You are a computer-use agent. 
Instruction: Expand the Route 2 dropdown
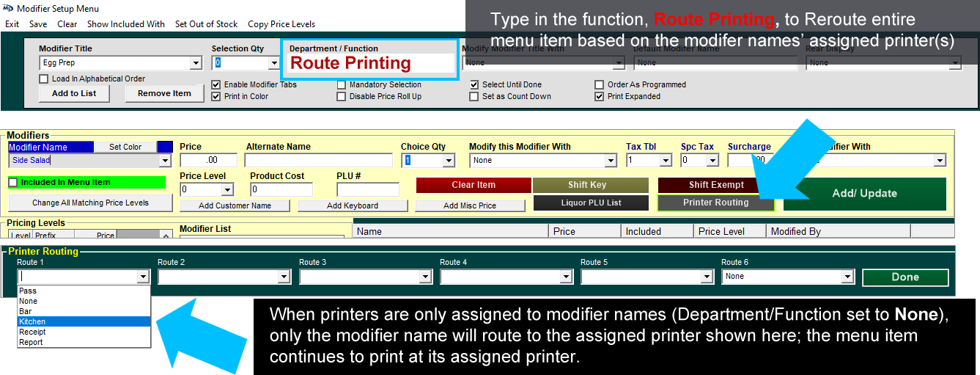click(285, 277)
